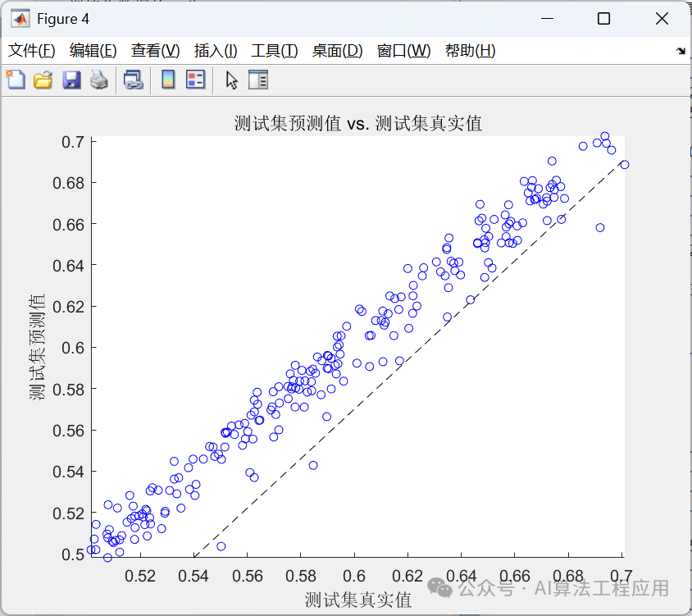Click the Print Figure icon
This screenshot has width=692, height=616.
point(99,80)
